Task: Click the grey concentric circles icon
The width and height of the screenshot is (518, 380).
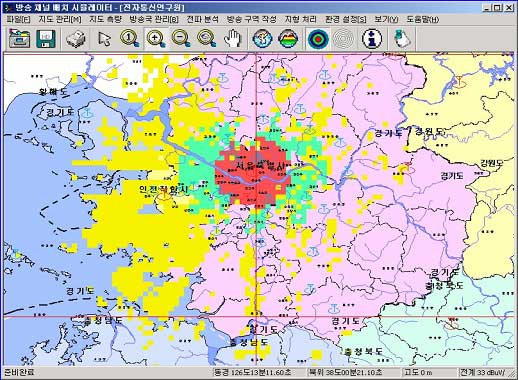Action: [344, 39]
